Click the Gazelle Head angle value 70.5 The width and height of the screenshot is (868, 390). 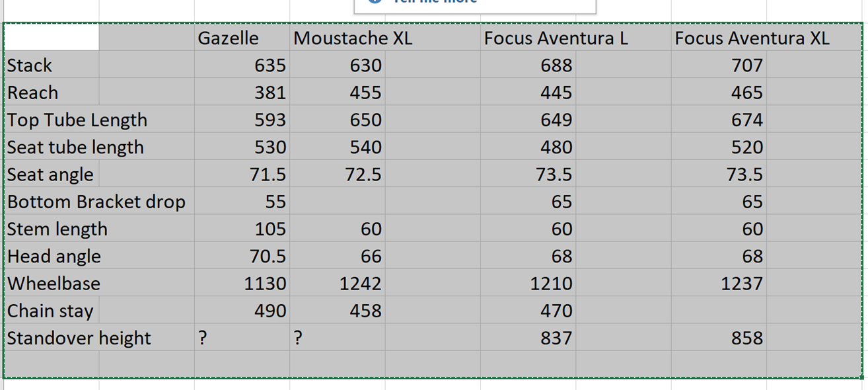pyautogui.click(x=242, y=256)
